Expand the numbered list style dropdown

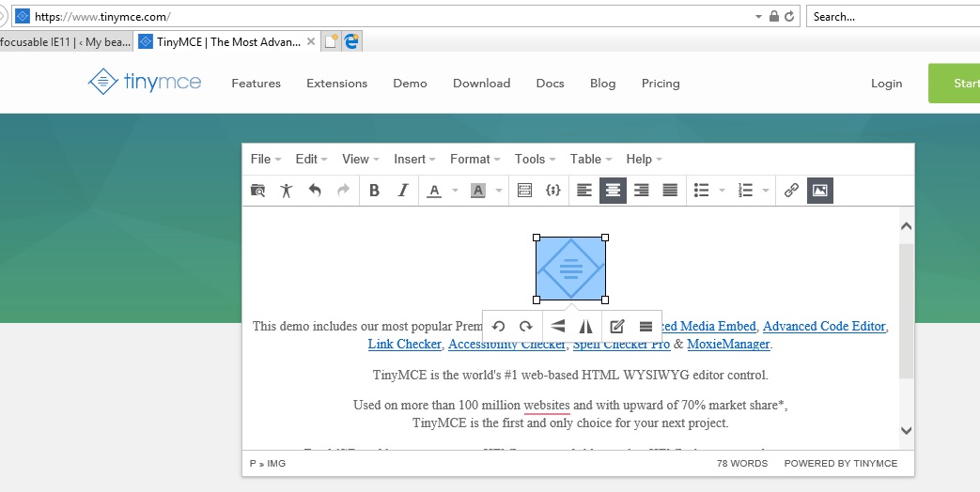766,191
